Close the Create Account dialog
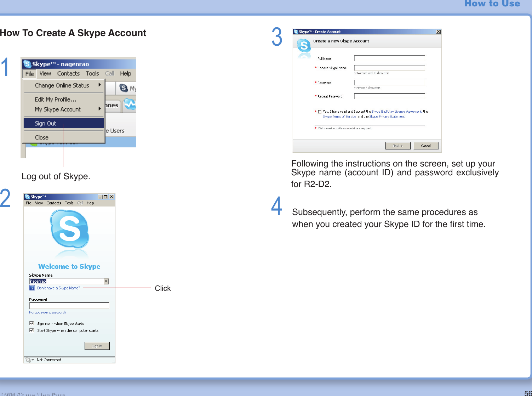This screenshot has height=396, width=532. pos(438,32)
